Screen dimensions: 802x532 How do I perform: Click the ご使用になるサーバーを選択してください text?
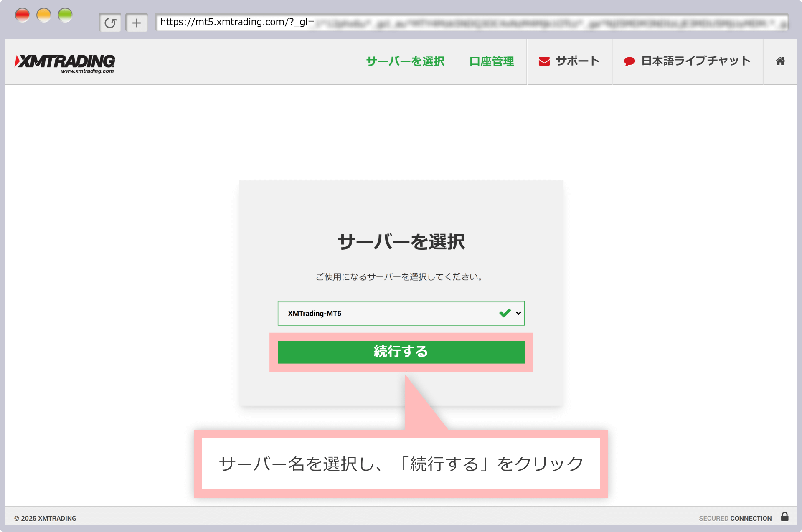tap(400, 277)
